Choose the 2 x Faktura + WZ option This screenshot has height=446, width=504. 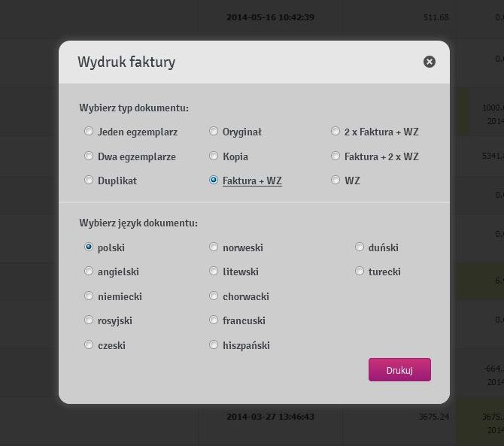point(335,132)
